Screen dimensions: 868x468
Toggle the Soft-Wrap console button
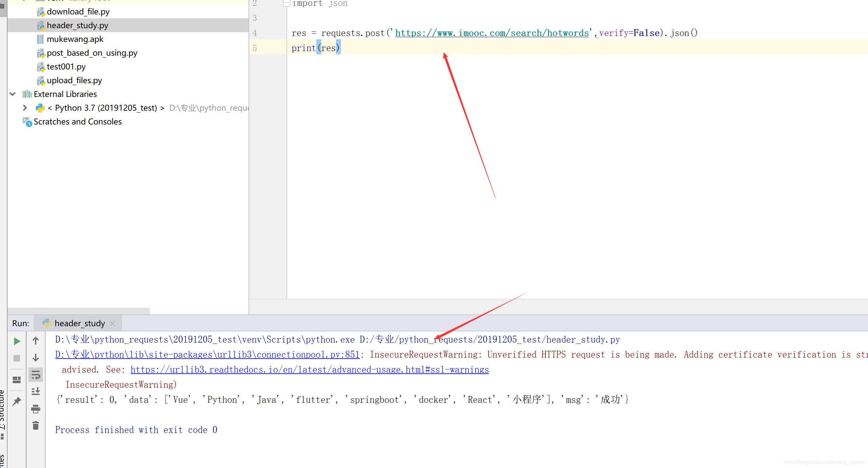[x=36, y=375]
